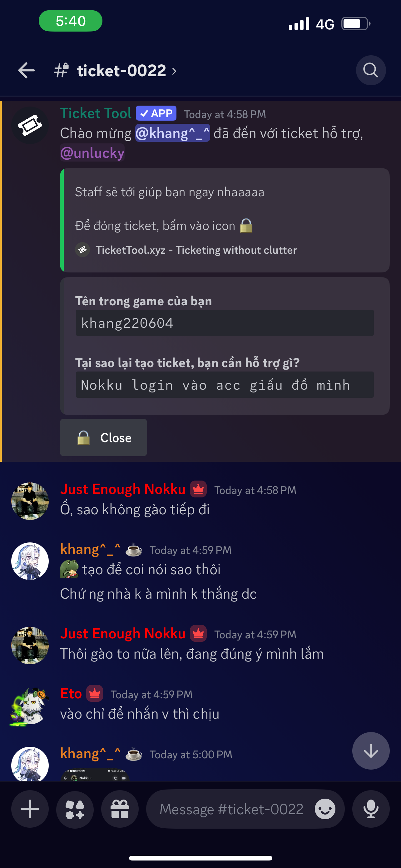Tap the microphone voice message icon
Image resolution: width=401 pixels, height=868 pixels.
371,809
